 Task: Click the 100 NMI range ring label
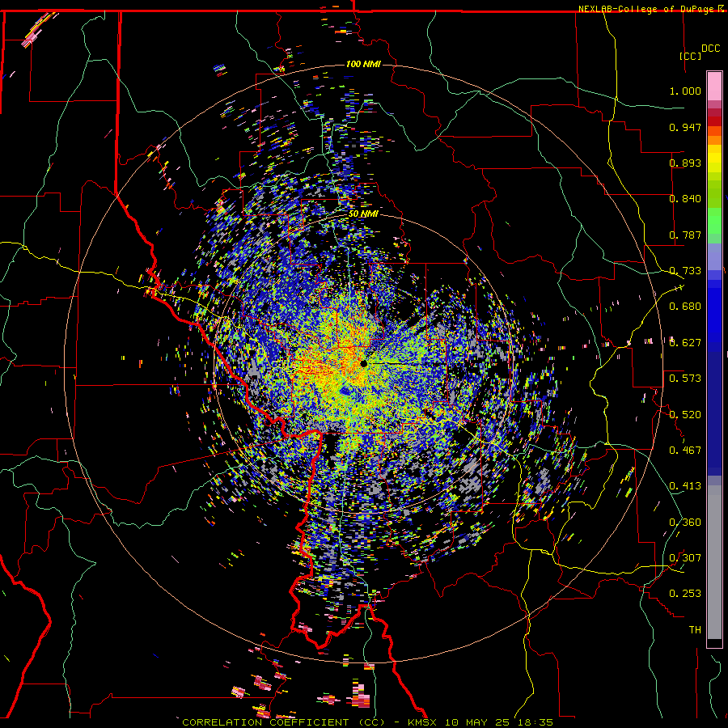[x=363, y=64]
